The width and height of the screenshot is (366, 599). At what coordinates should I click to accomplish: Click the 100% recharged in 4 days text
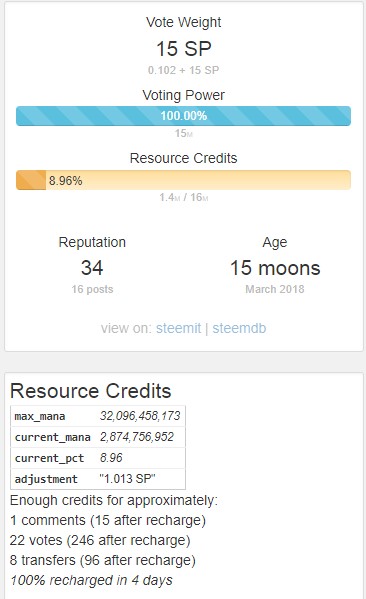(x=91, y=580)
